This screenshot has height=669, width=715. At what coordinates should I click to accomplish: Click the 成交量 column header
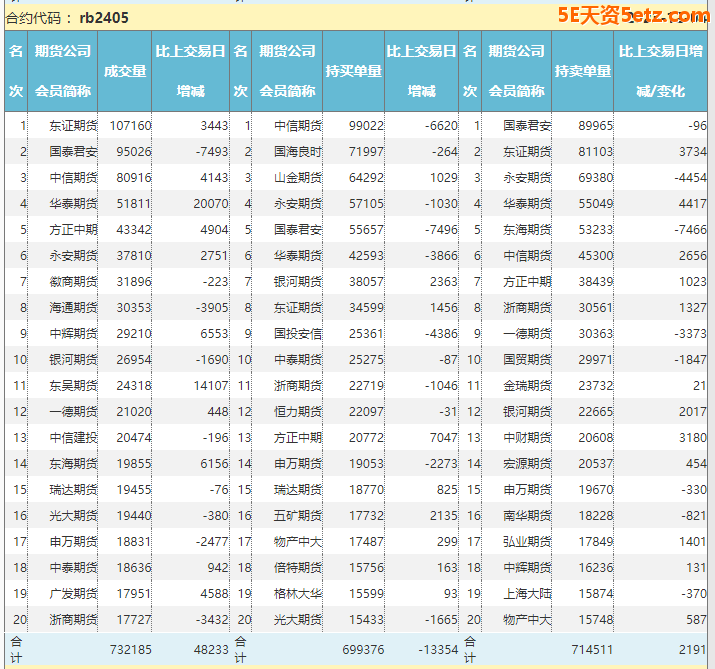tap(125, 71)
